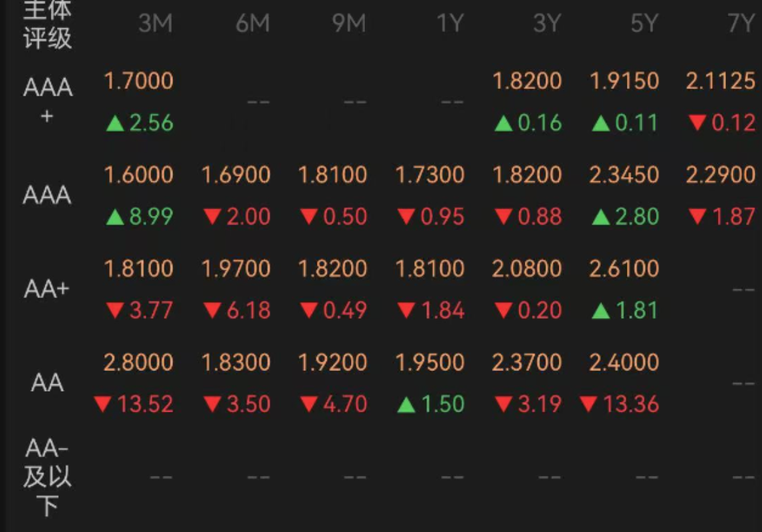Open the AAA+ 7Y yield 2.1125
This screenshot has width=762, height=532.
coord(720,82)
